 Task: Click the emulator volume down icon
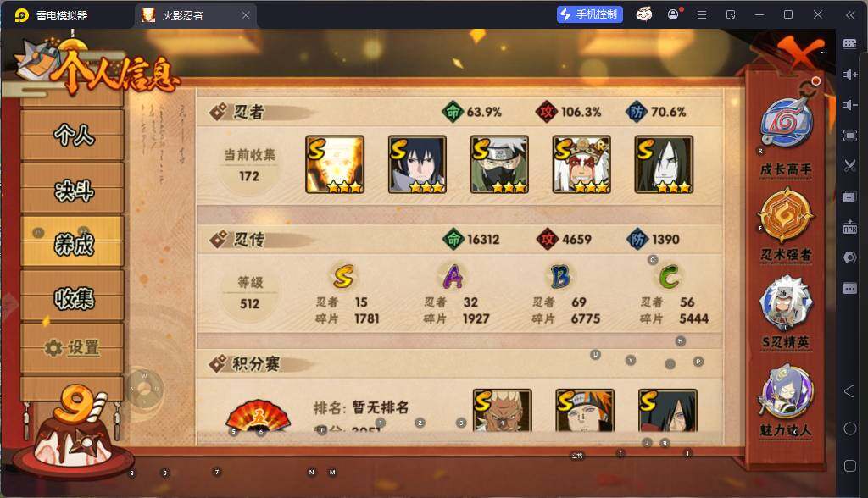point(849,104)
